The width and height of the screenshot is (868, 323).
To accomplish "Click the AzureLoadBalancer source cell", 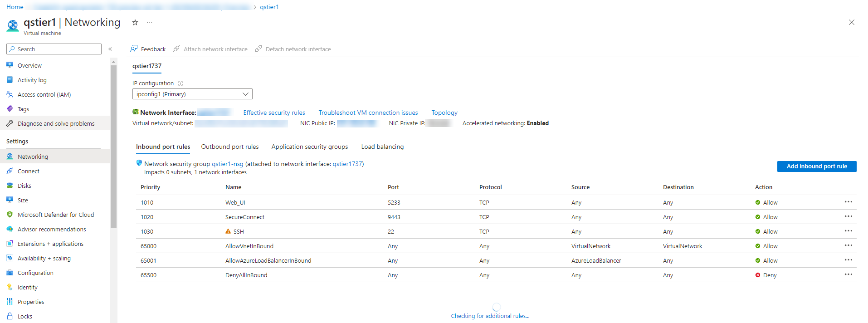I will [x=596, y=261].
